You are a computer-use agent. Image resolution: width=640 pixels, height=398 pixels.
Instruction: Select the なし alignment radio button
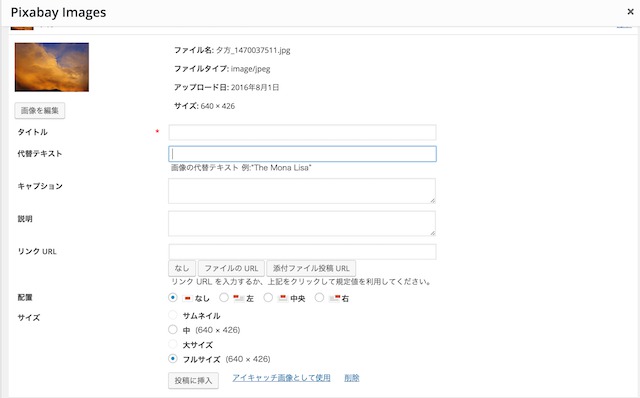click(173, 298)
